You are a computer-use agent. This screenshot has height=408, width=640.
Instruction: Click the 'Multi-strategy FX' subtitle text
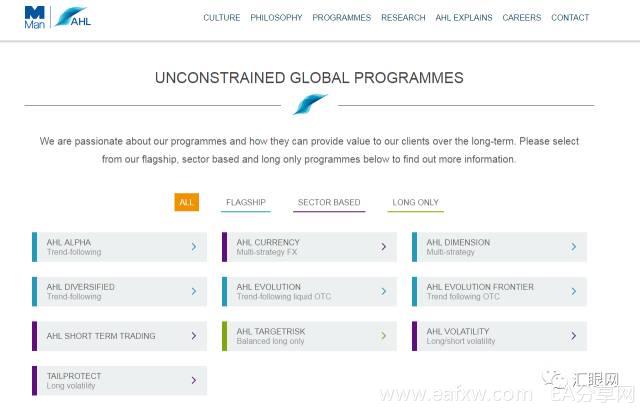tap(267, 252)
